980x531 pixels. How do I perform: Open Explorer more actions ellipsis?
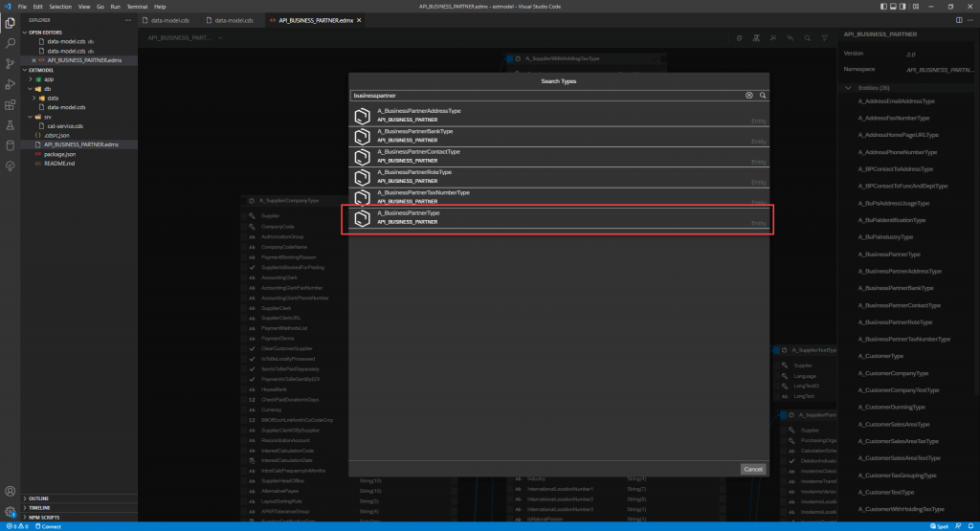[128, 20]
